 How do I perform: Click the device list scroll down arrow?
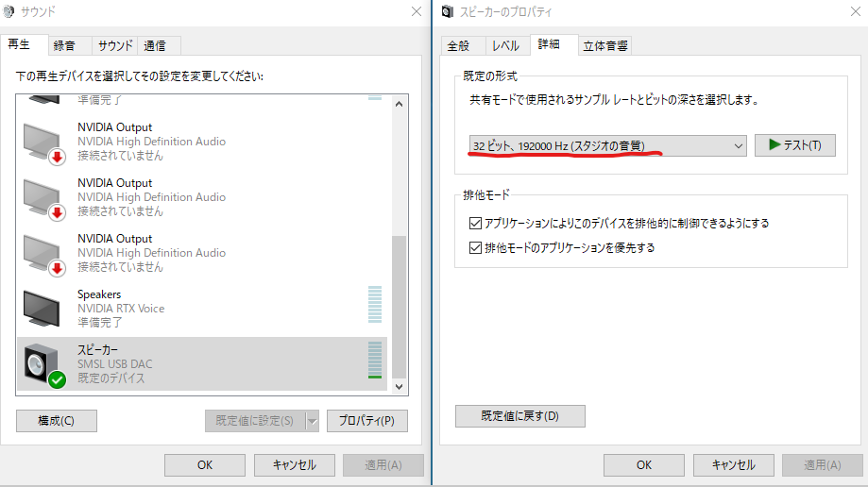[x=400, y=387]
